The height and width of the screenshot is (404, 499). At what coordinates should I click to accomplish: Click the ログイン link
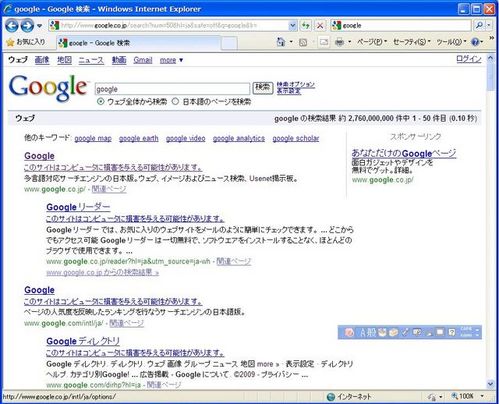469,59
